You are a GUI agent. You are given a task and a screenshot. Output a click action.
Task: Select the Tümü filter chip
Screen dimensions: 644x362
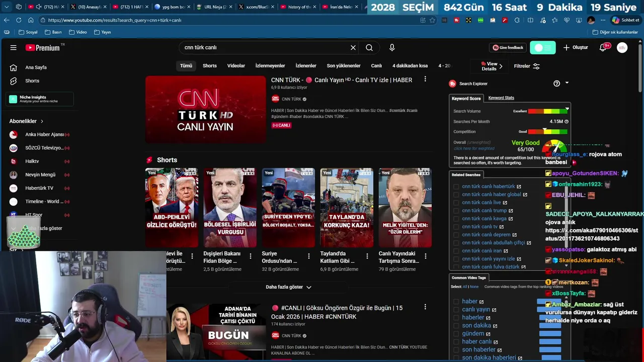pos(186,66)
